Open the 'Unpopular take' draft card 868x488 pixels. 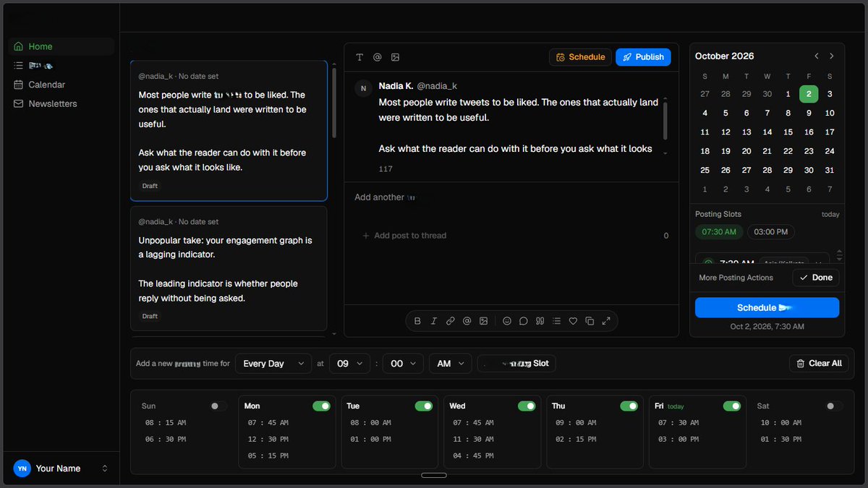[229, 268]
